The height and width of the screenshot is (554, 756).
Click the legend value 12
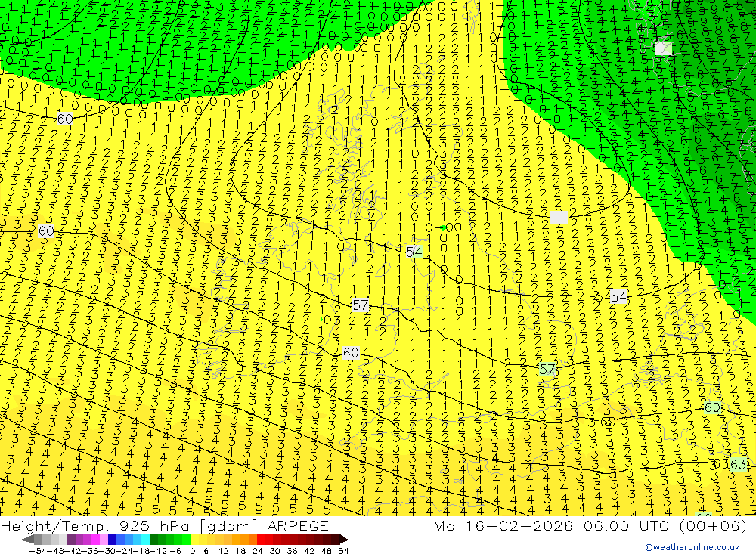(223, 551)
